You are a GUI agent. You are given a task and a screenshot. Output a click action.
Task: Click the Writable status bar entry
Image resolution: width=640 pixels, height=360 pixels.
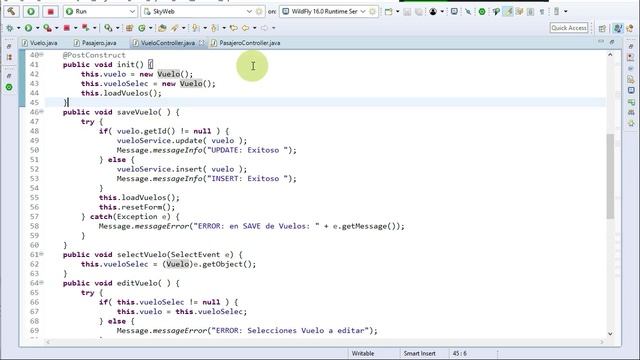click(x=363, y=353)
